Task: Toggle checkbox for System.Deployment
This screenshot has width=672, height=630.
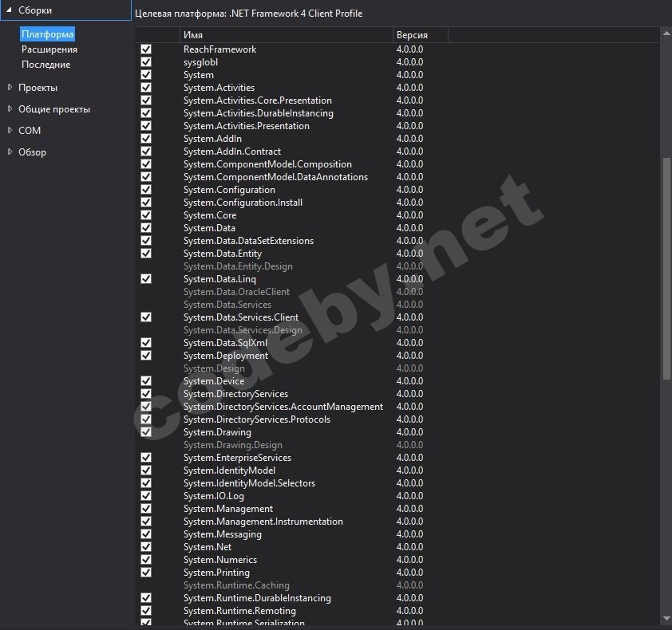Action: [146, 356]
